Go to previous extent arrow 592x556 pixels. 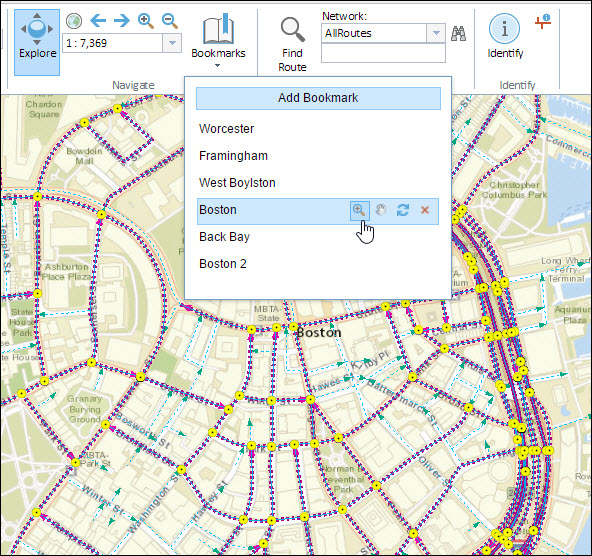pyautogui.click(x=98, y=20)
